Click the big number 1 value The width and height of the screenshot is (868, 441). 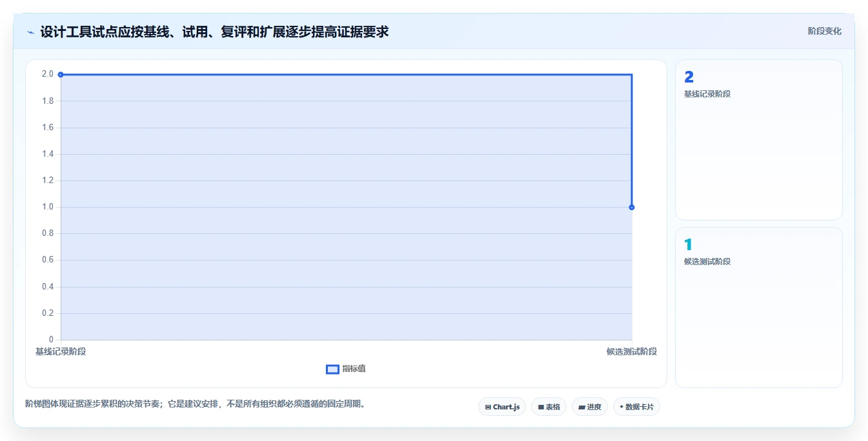click(688, 245)
